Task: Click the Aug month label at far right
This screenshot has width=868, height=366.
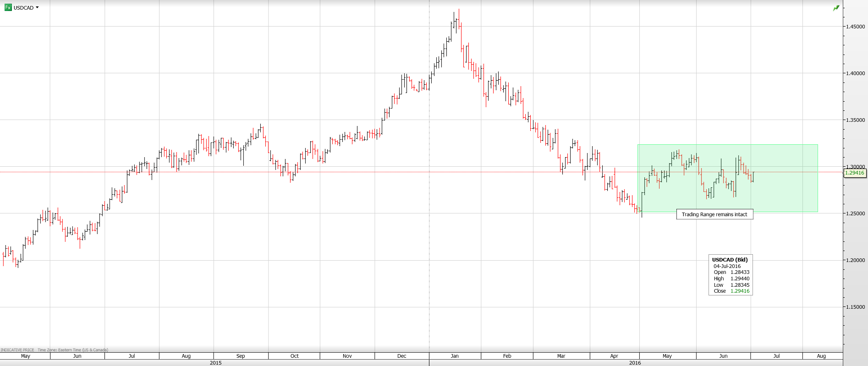Action: pos(821,356)
